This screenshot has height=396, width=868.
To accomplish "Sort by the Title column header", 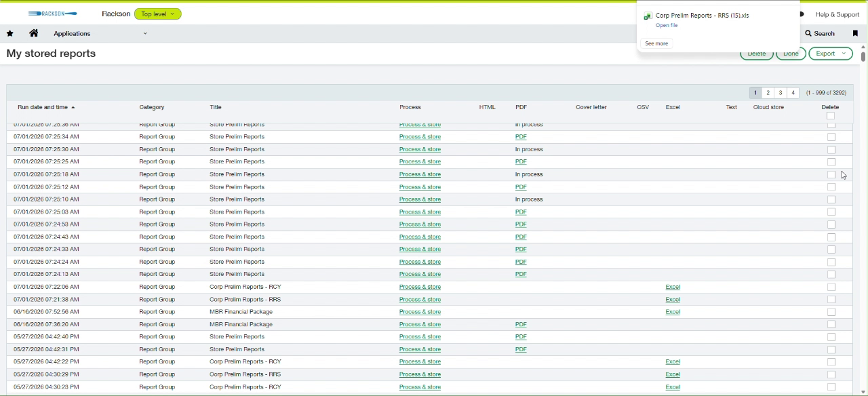I will click(216, 107).
